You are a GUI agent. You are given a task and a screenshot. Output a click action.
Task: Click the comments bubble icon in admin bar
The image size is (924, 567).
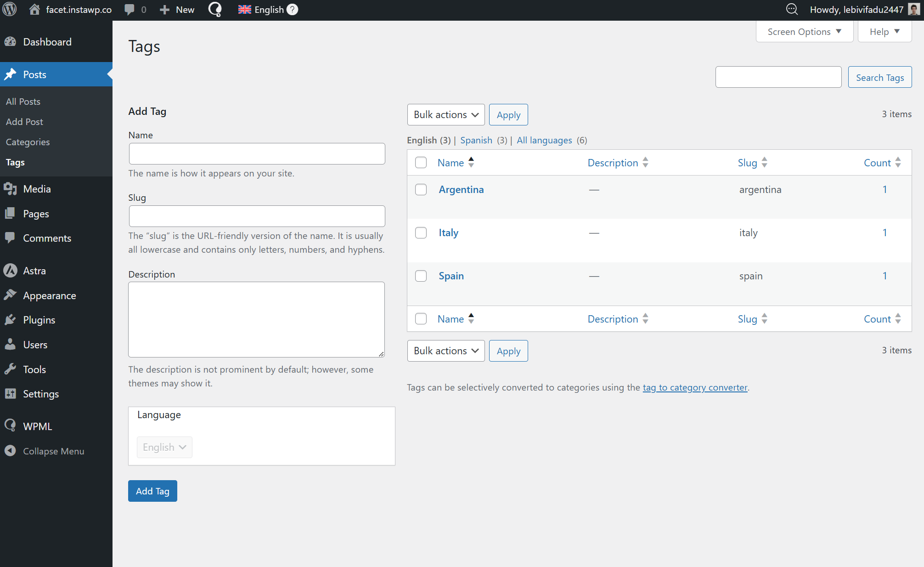tap(130, 9)
